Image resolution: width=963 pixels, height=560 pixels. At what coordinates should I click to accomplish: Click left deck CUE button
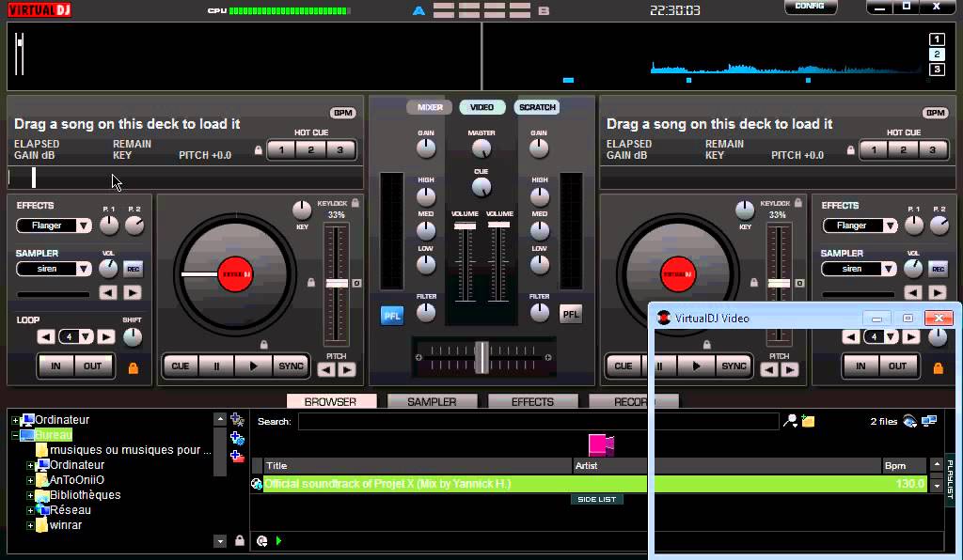(x=180, y=366)
